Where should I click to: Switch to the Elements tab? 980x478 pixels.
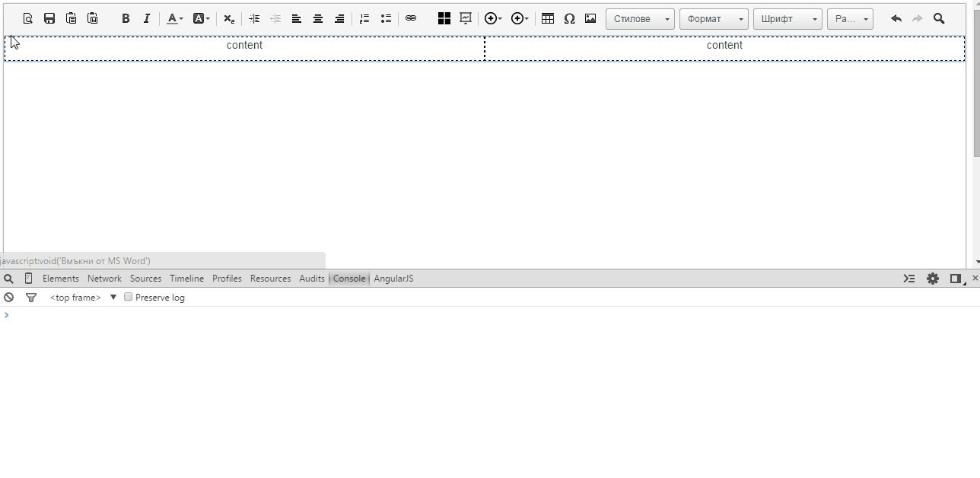pos(60,278)
